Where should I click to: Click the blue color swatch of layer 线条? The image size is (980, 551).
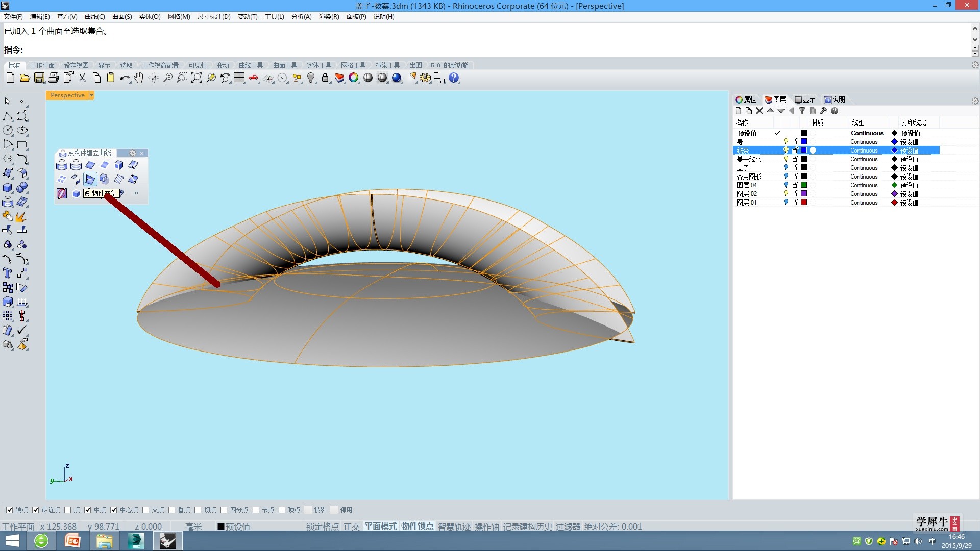pyautogui.click(x=804, y=150)
